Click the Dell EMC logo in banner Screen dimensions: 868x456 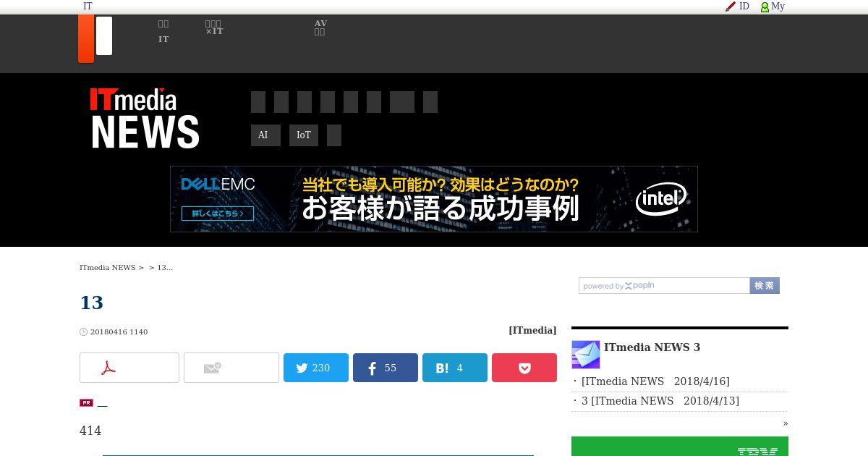pos(218,185)
